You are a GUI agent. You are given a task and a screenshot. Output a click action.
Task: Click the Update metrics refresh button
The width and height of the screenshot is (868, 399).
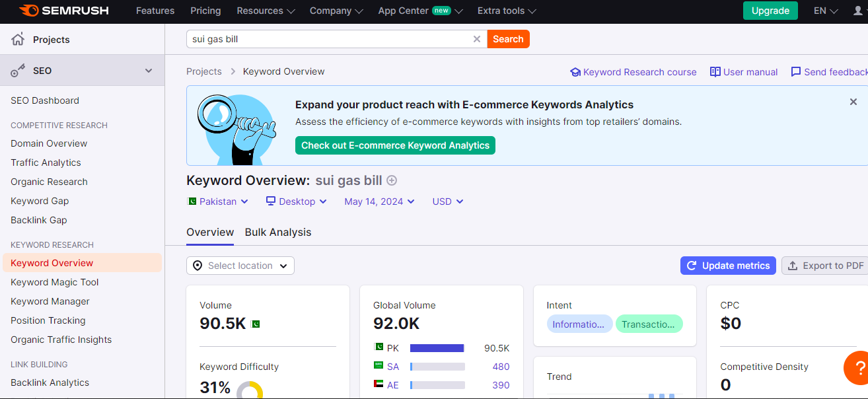(x=728, y=266)
